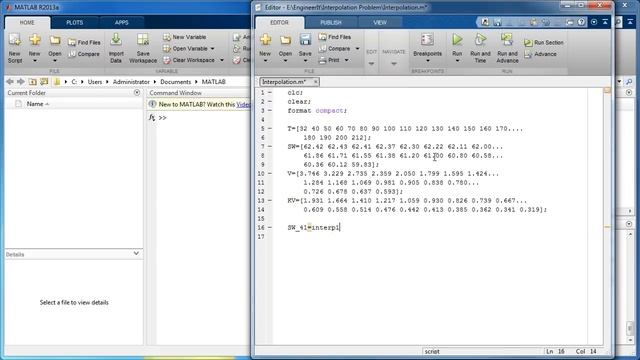Click Find Files in the Editor ribbon

pos(335,37)
